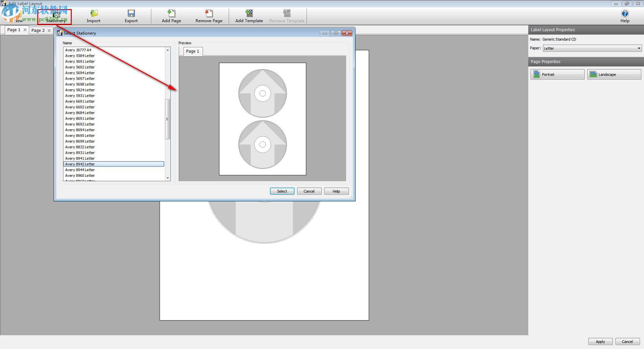Viewport: 644px width, 349px height.
Task: Open the Page 1 tab in Select Stationery preview
Action: [192, 51]
